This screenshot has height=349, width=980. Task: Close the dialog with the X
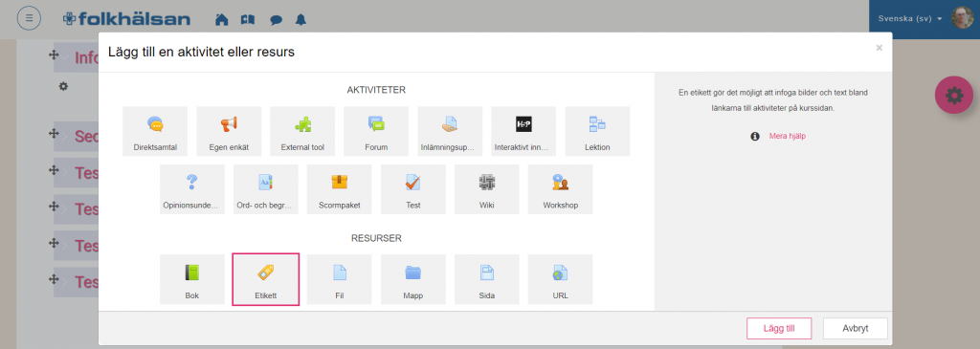(879, 48)
